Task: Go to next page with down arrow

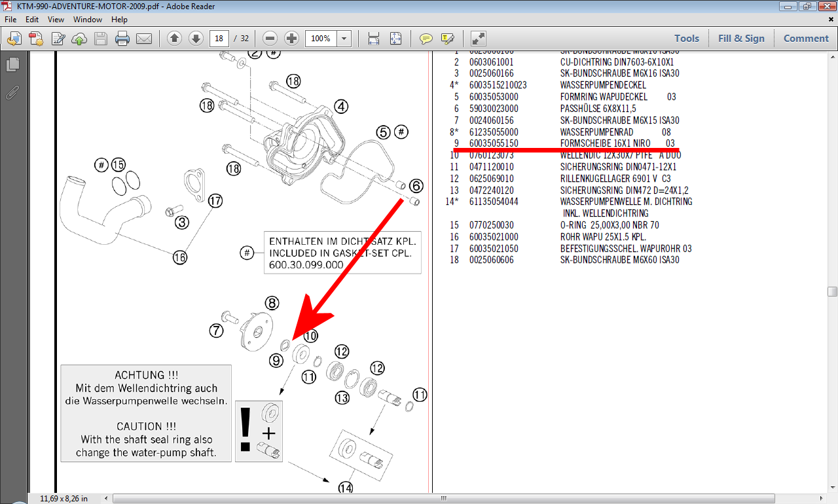Action: [x=196, y=39]
